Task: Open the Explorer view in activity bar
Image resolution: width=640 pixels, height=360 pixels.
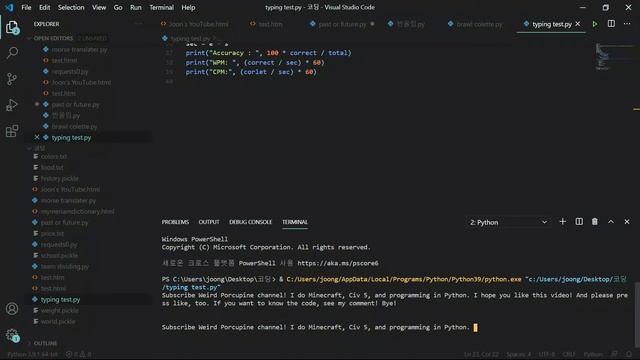Action: coord(12,27)
